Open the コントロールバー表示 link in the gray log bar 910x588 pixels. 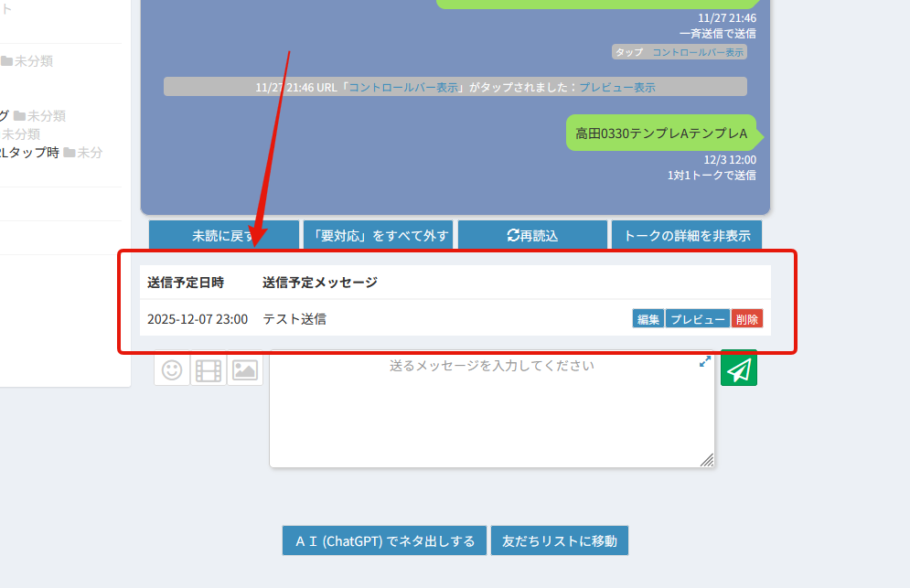pyautogui.click(x=403, y=87)
